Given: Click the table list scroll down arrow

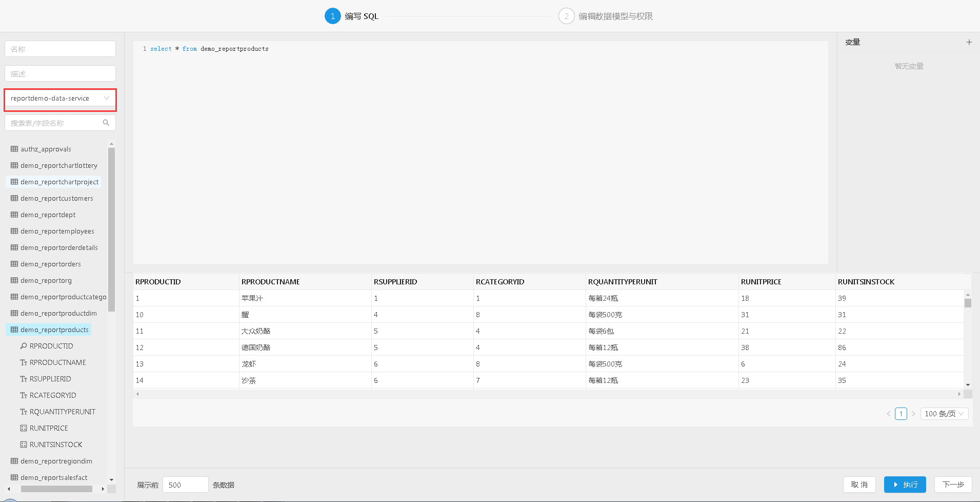Looking at the screenshot, I should pos(111,480).
